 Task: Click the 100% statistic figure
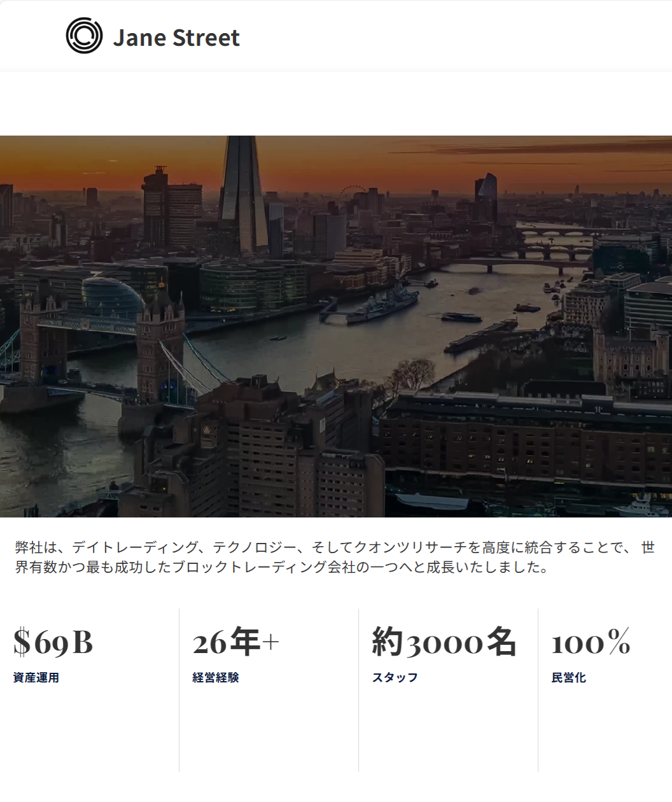click(591, 642)
